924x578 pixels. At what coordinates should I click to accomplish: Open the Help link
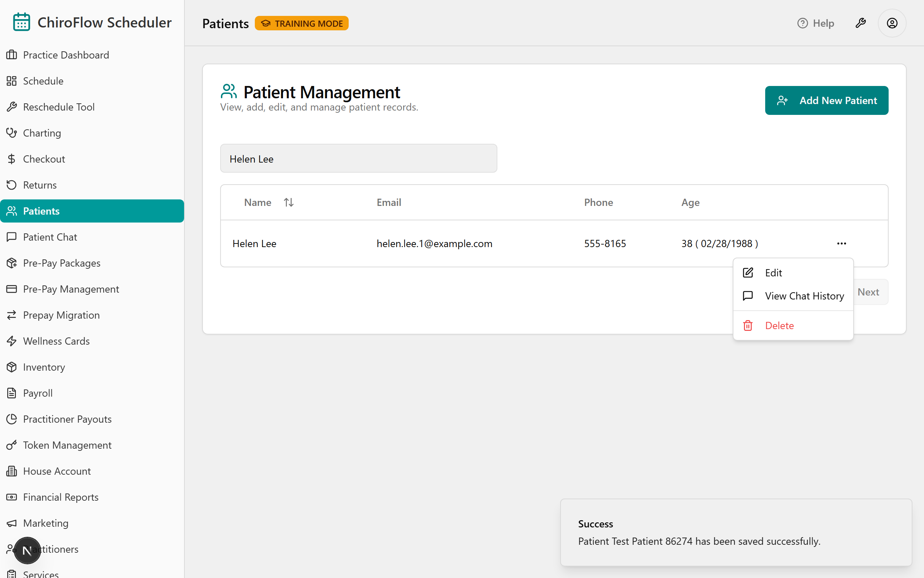(816, 23)
